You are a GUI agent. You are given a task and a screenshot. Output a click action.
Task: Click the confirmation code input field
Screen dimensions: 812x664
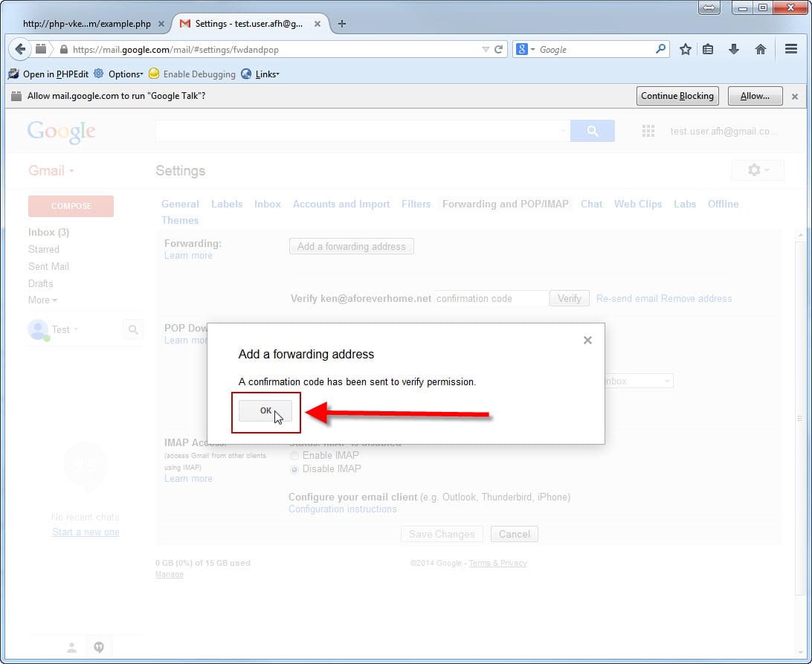491,298
